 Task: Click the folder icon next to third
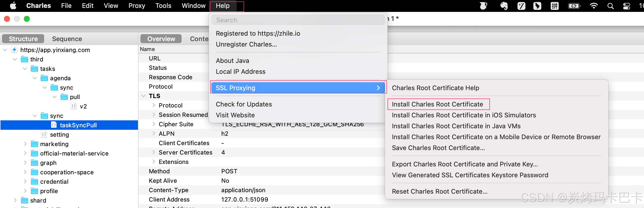(24, 59)
